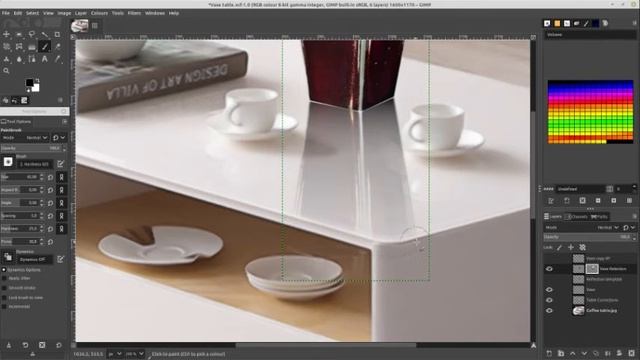Image resolution: width=640 pixels, height=360 pixels.
Task: Reset brush Size to default
Action: click(x=51, y=177)
